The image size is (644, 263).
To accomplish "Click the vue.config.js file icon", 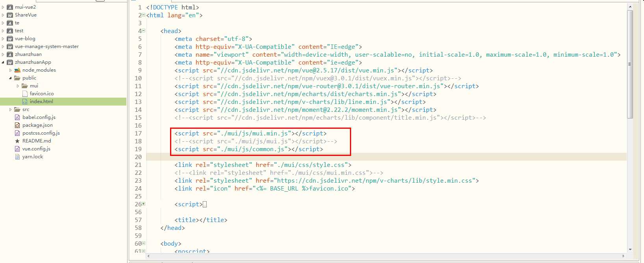I will pos(17,149).
